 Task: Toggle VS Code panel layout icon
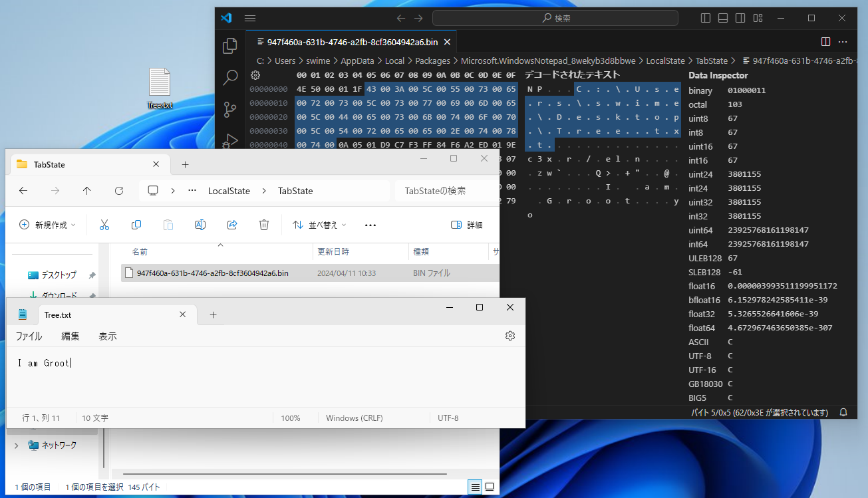tap(723, 18)
